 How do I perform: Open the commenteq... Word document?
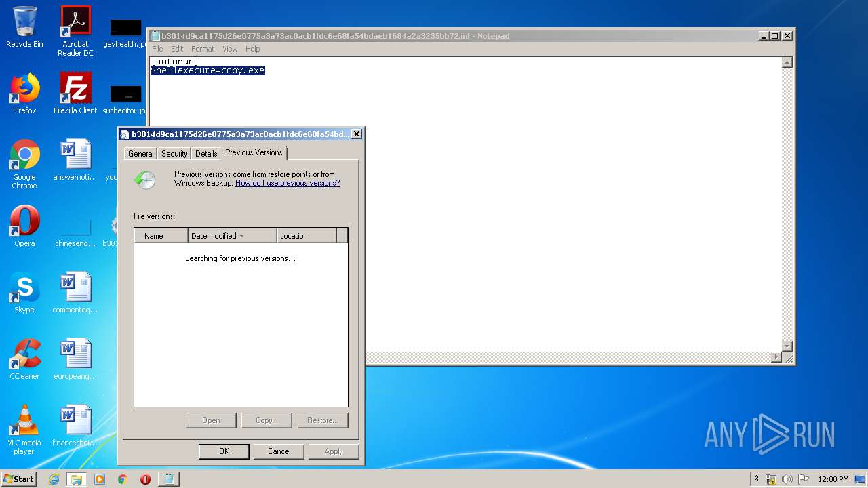coord(75,293)
